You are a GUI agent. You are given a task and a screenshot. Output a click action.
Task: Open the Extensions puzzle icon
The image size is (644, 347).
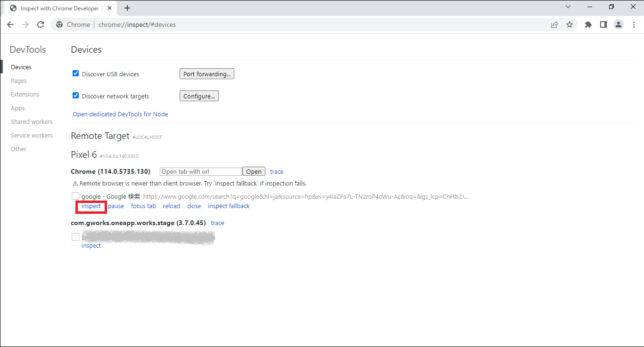(x=588, y=24)
